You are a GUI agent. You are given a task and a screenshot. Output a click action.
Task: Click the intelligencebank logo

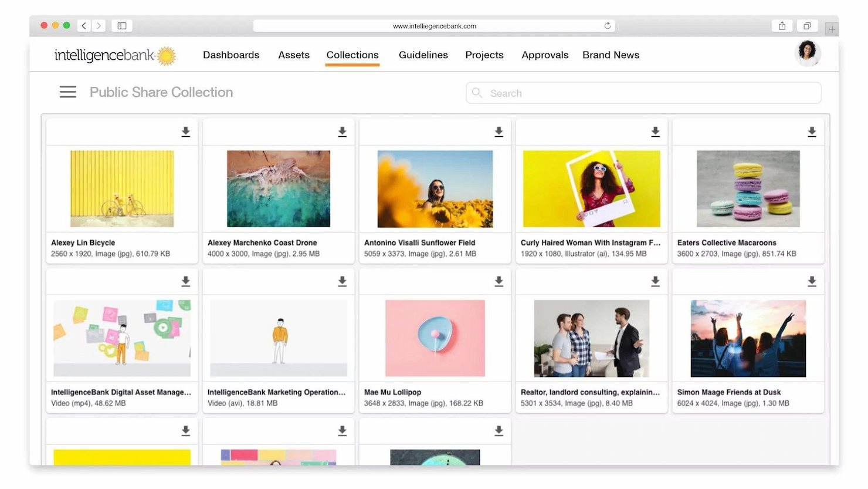pos(116,55)
